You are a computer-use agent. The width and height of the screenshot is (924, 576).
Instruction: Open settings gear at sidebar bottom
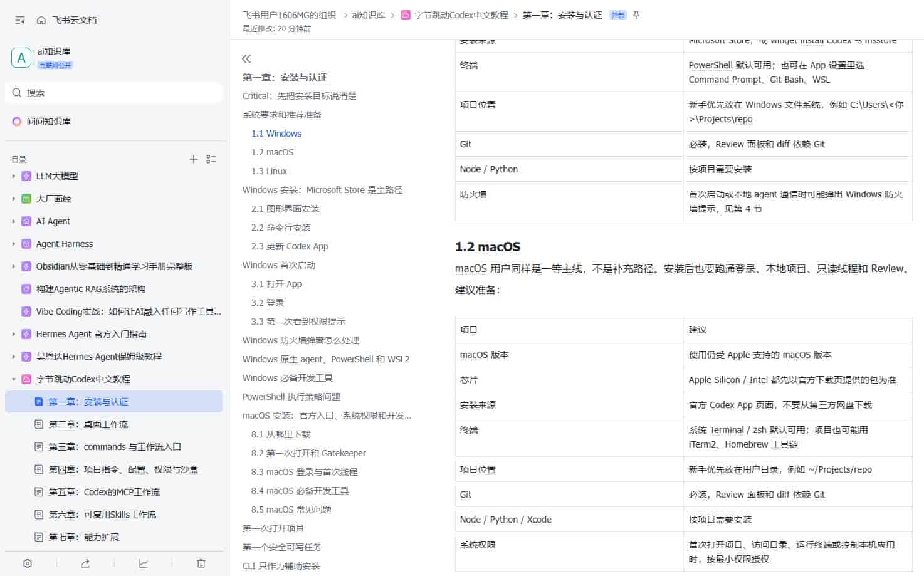pyautogui.click(x=28, y=563)
